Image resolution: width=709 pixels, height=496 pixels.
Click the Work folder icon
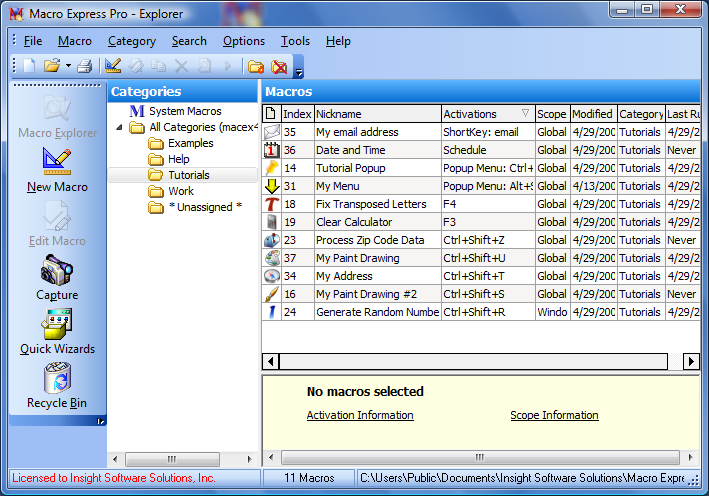pyautogui.click(x=156, y=192)
